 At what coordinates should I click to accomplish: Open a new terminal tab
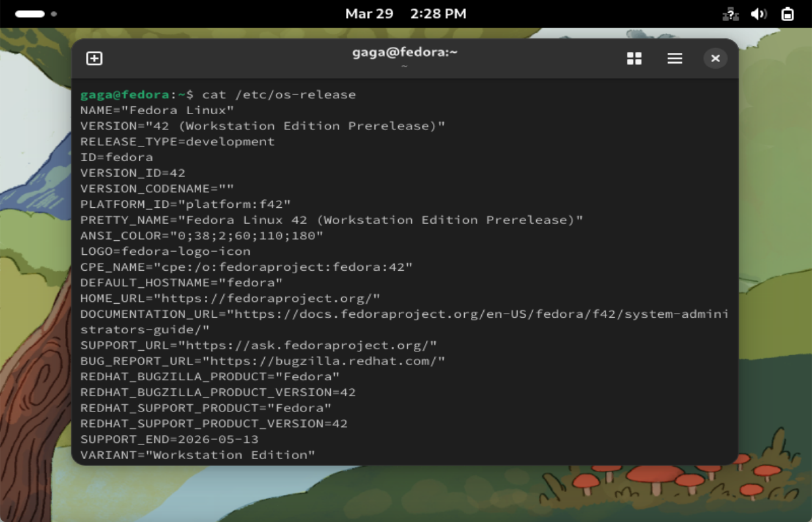(x=94, y=58)
